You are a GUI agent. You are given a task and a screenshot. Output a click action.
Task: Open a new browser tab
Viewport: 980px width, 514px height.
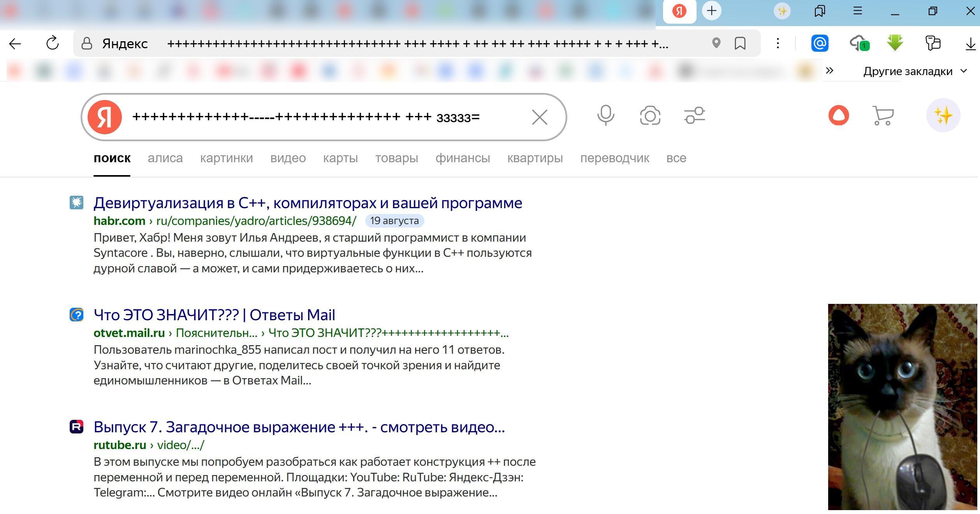coord(711,11)
